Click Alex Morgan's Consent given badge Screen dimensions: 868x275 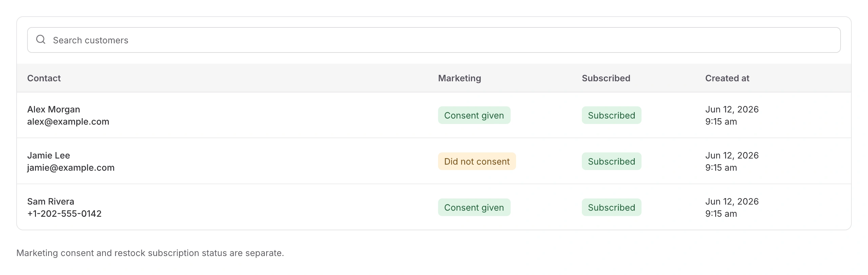[474, 115]
